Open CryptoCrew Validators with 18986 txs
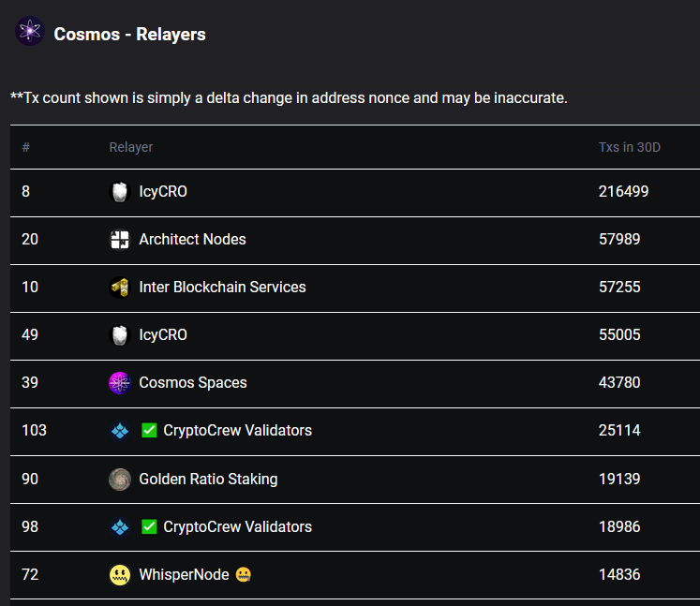The image size is (700, 606). [237, 527]
